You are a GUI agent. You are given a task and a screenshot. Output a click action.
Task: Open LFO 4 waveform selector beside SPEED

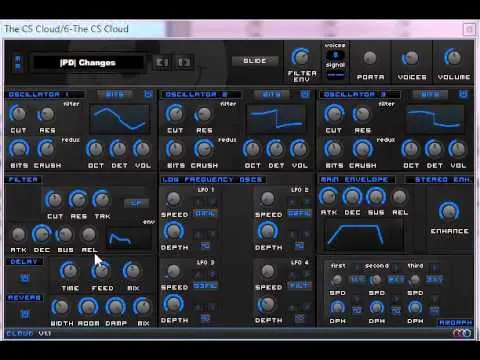point(300,285)
